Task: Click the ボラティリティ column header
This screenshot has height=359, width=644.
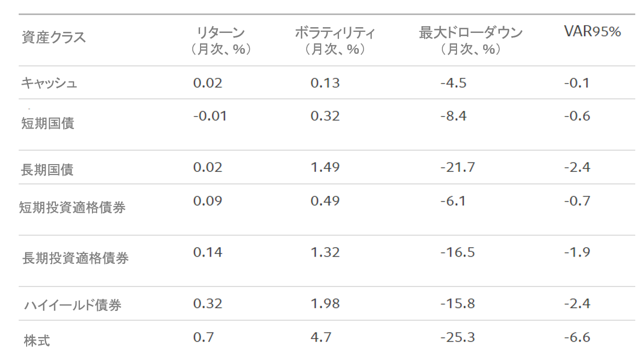Action: [335, 33]
